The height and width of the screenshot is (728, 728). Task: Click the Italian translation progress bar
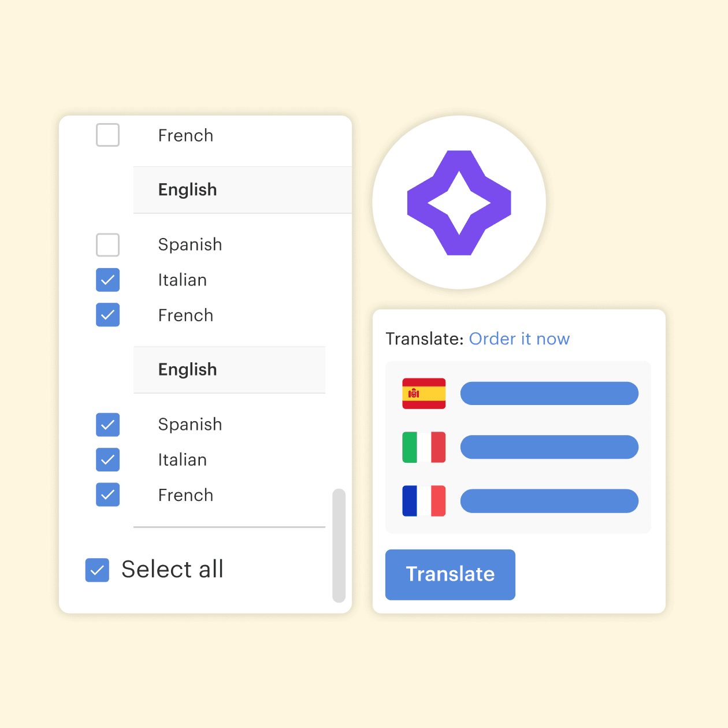click(x=549, y=447)
